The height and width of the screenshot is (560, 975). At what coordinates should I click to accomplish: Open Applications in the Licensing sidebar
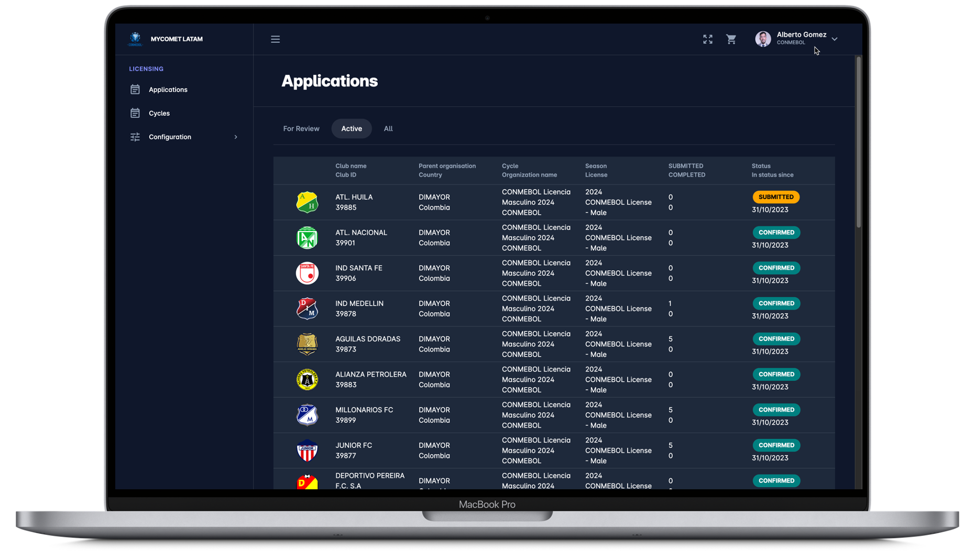click(168, 90)
